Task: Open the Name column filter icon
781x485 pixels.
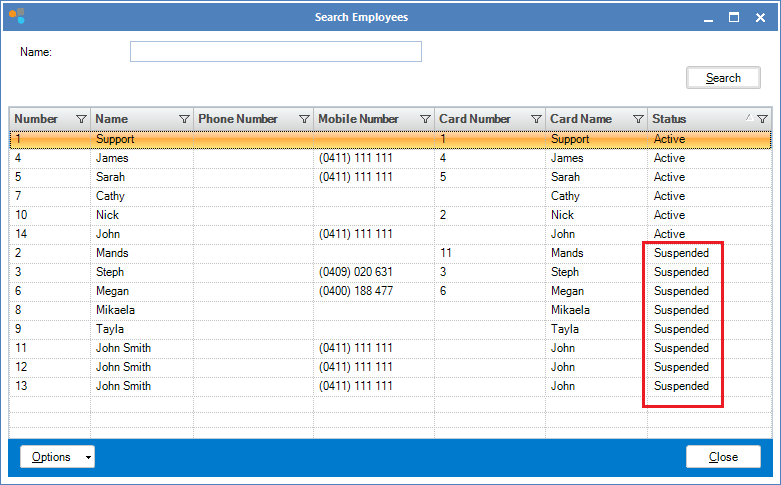Action: click(x=183, y=119)
